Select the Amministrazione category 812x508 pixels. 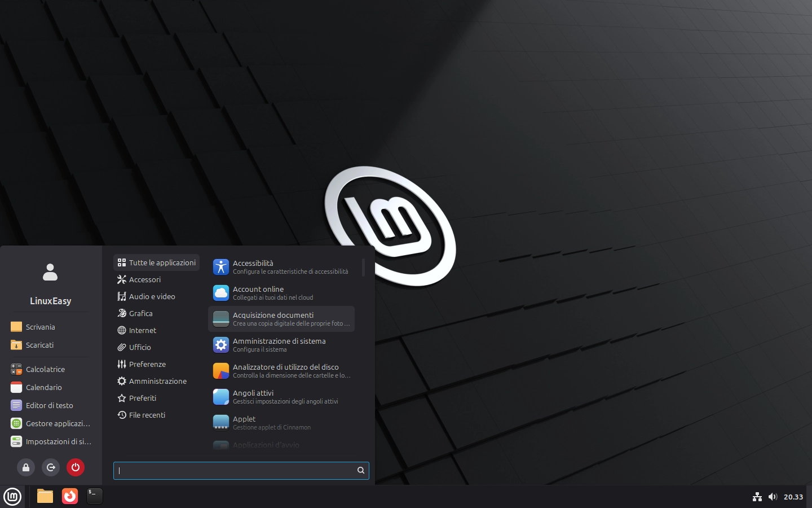(157, 381)
